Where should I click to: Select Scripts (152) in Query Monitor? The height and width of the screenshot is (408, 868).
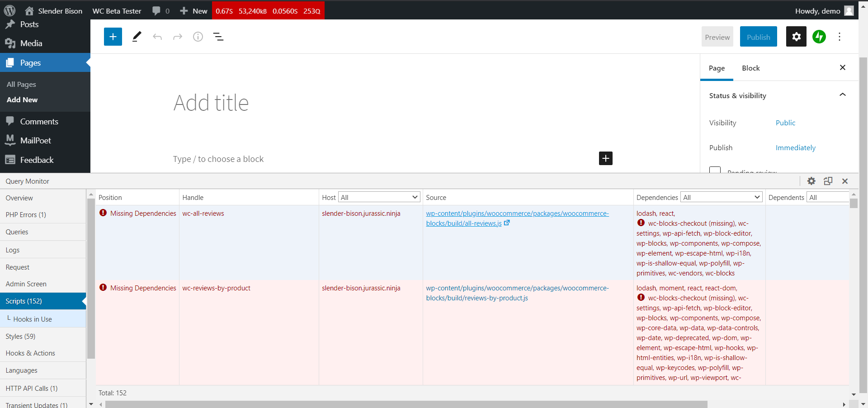(x=24, y=301)
